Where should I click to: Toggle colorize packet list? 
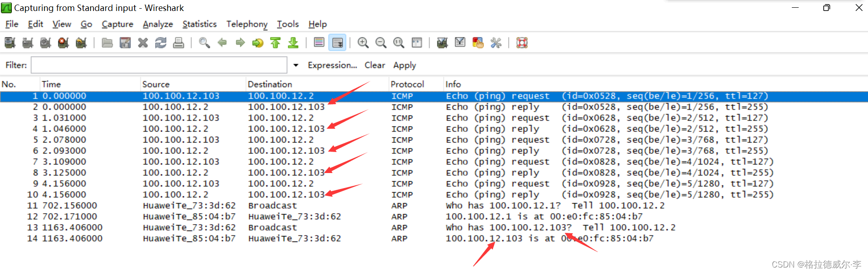[319, 43]
